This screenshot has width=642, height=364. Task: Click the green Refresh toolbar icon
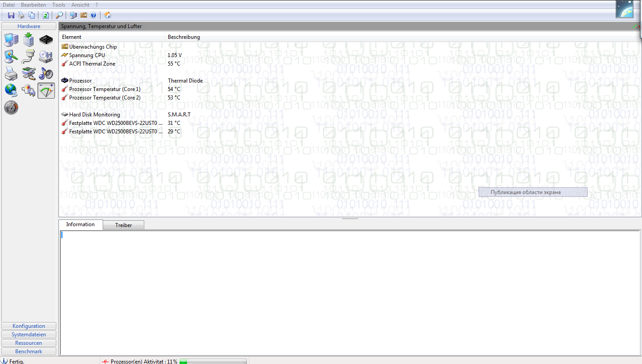click(46, 15)
